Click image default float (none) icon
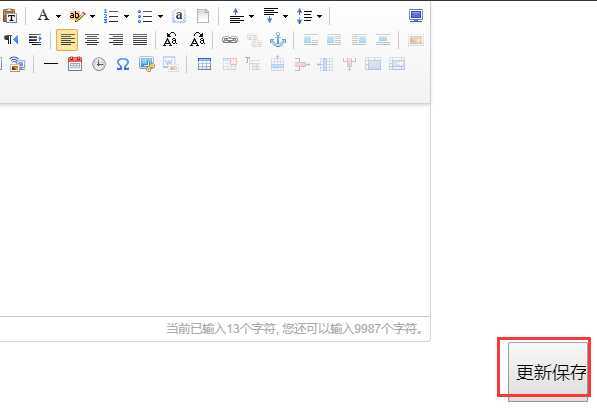The width and height of the screenshot is (597, 410). (311, 40)
